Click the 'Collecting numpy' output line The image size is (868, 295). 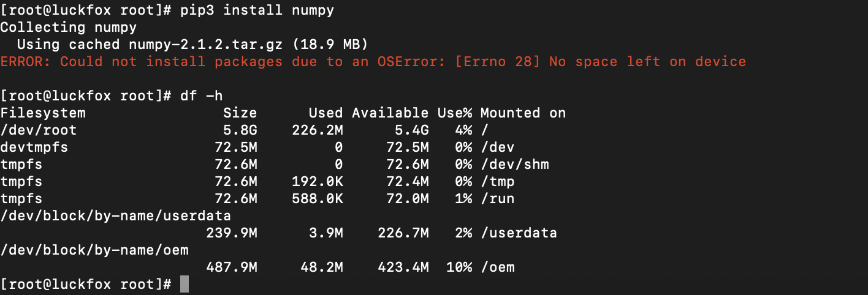coord(69,27)
